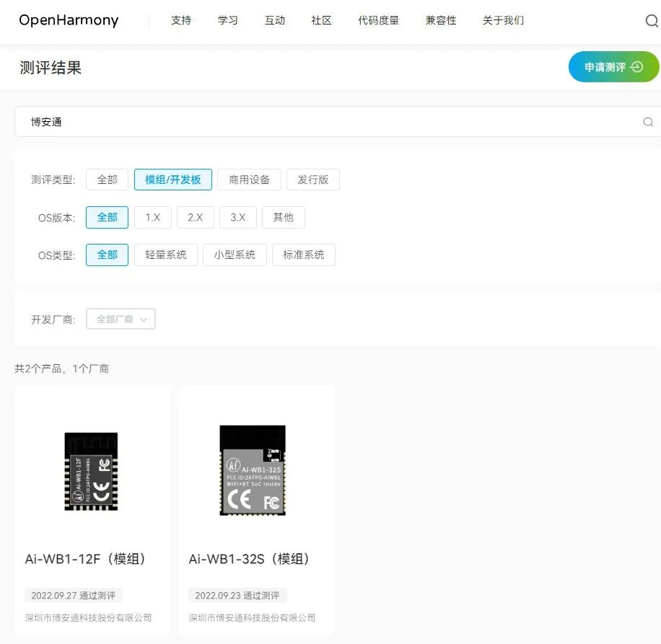This screenshot has height=644, width=661.
Task: Click company name under Ai-WB1-32S card
Action: 252,618
